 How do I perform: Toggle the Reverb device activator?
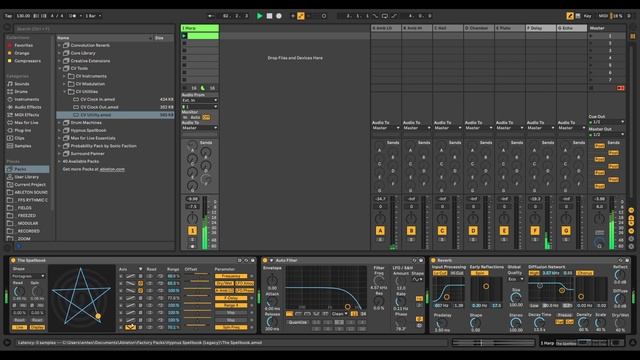coord(433,260)
